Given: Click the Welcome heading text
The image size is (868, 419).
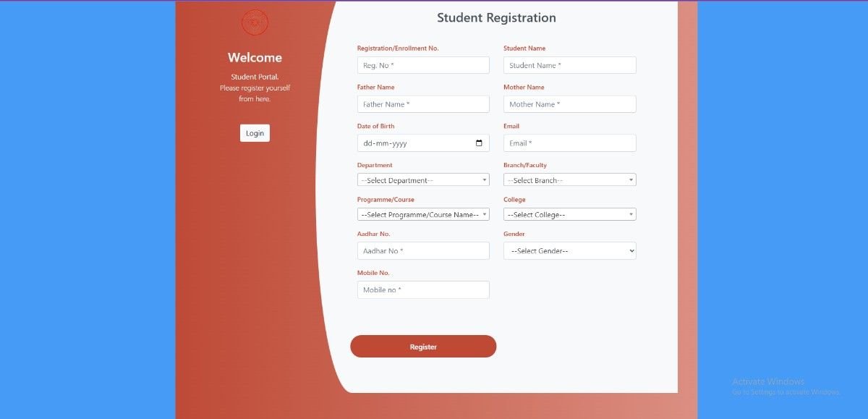Looking at the screenshot, I should coord(255,58).
